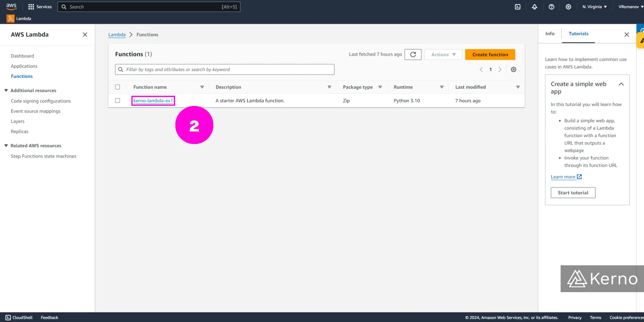Open the Privacy link in footer
The image size is (644, 322).
[575, 317]
